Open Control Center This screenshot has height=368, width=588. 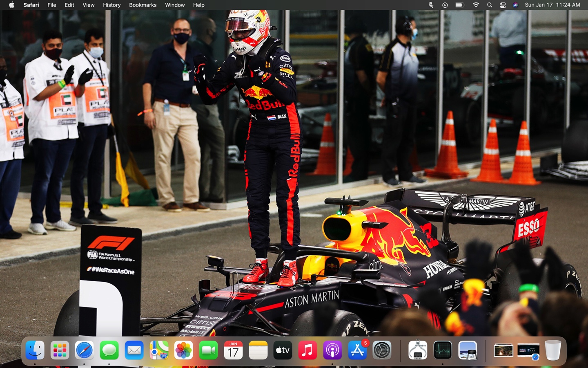[503, 5]
